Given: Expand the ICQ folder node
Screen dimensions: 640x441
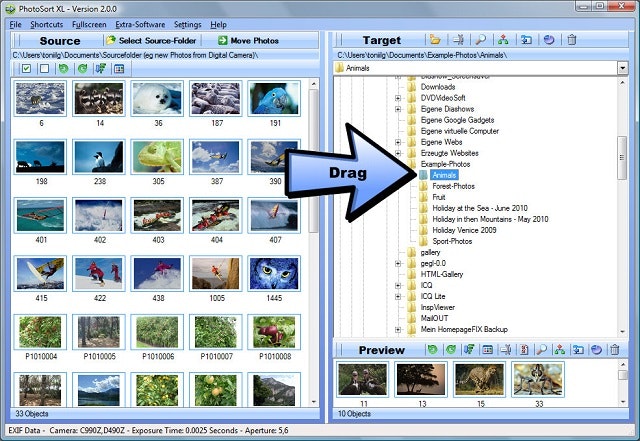Looking at the screenshot, I should click(x=398, y=285).
